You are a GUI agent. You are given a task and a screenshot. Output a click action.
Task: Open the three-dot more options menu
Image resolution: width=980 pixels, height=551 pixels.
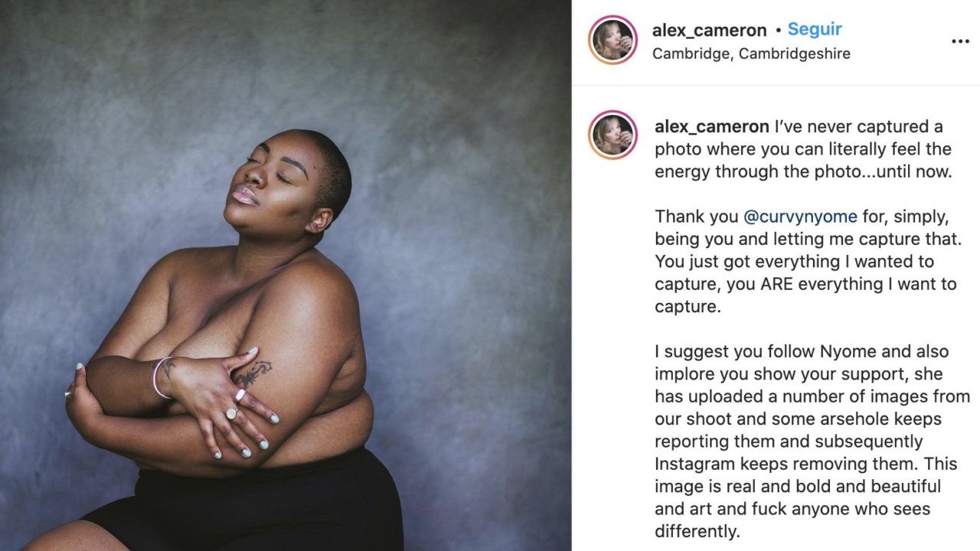point(960,41)
